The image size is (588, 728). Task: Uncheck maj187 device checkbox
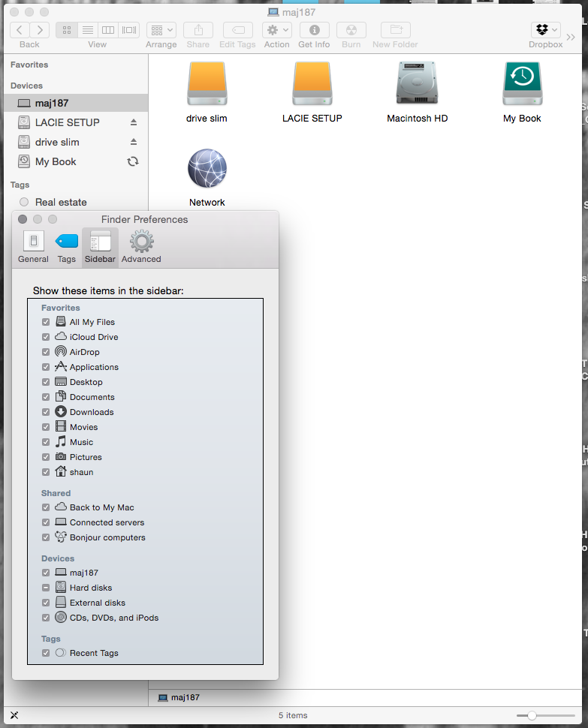coord(46,573)
